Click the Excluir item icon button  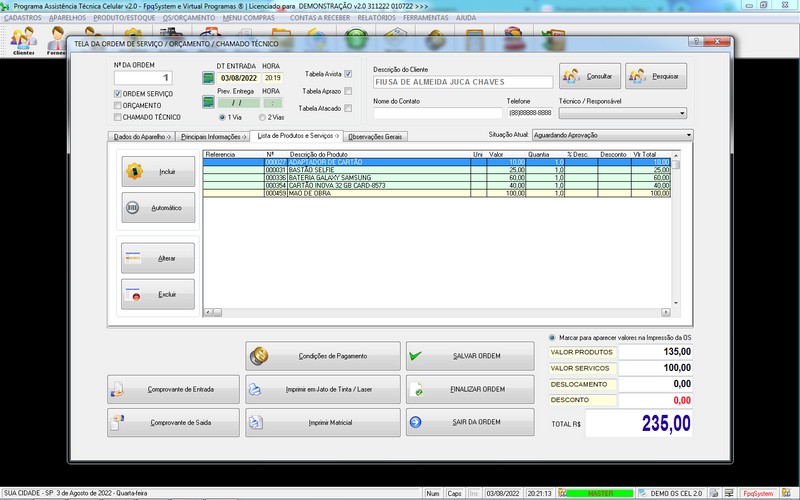tap(133, 294)
